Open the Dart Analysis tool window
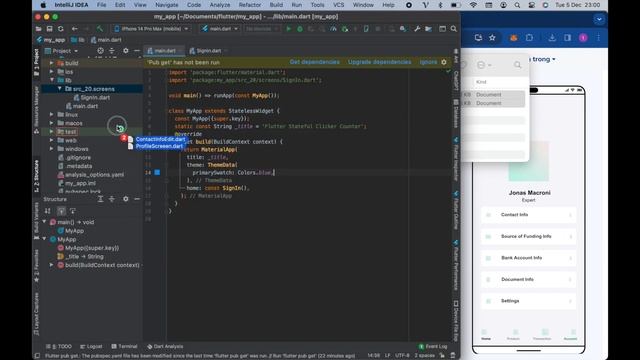This screenshot has width=640, height=360. click(x=165, y=346)
